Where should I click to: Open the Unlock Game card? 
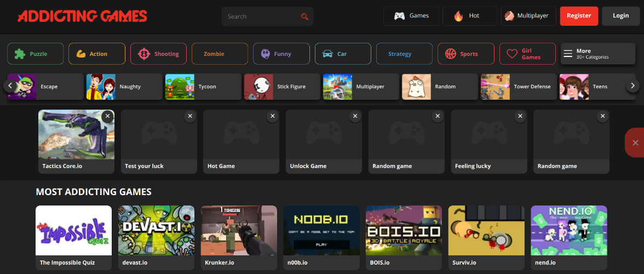click(324, 142)
